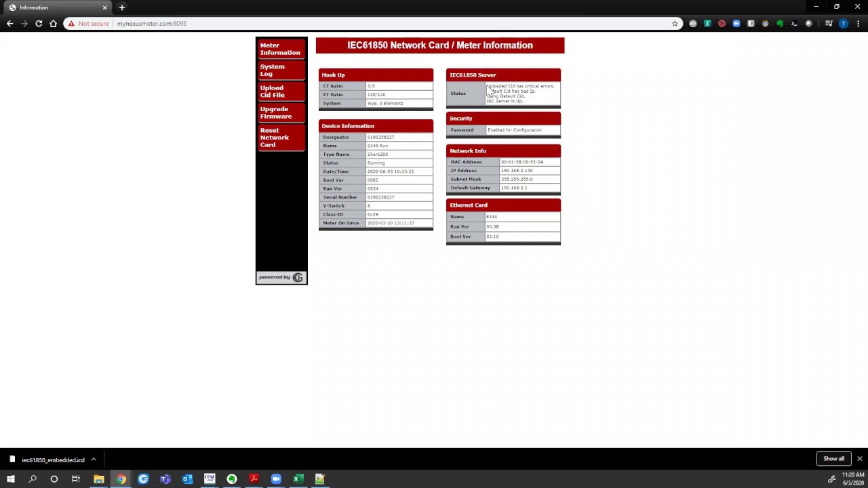Close the Information browser tab
Viewport: 868px width, 488px height.
[x=104, y=7]
